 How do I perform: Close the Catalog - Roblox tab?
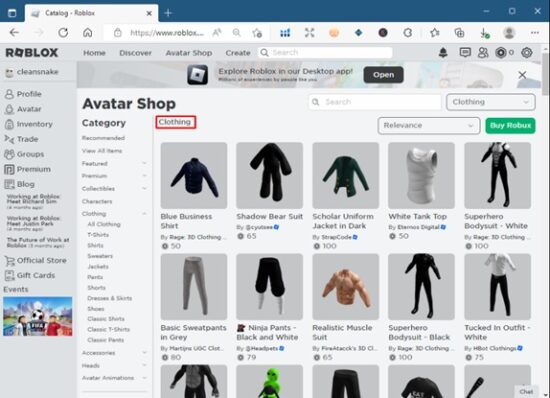[x=149, y=13]
